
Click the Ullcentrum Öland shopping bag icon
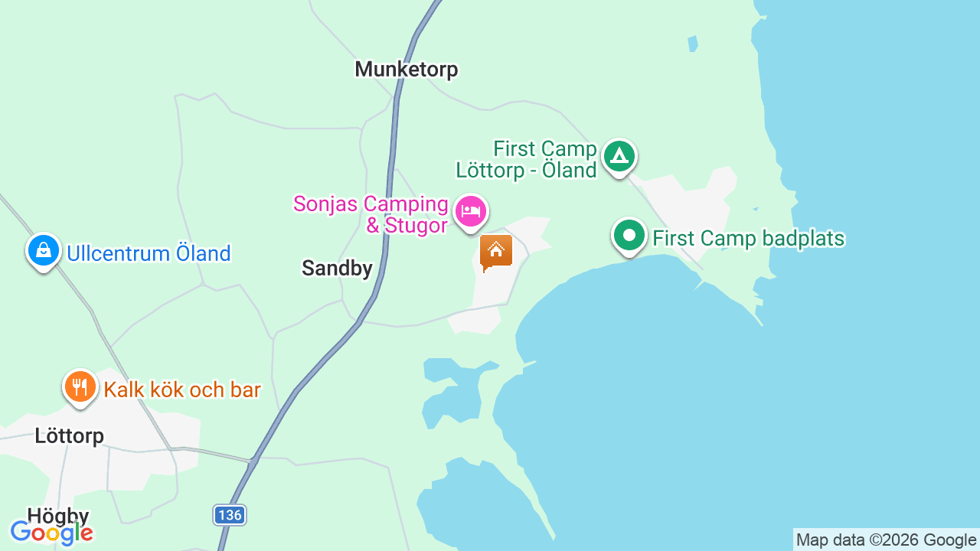pos(44,252)
